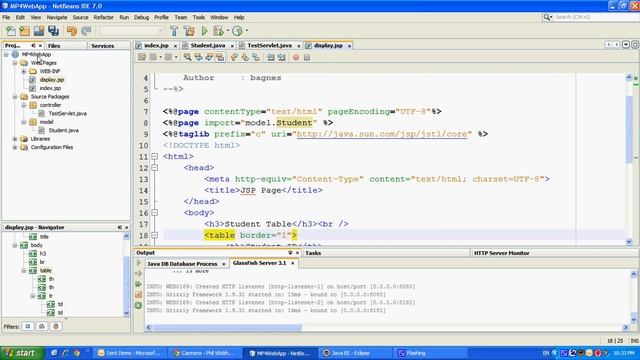
Task: Click the New File toolbar icon
Action: 11,31
